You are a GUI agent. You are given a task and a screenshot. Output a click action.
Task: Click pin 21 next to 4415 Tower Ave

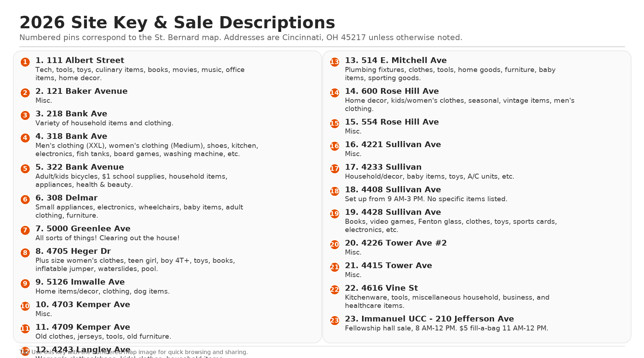point(335,267)
